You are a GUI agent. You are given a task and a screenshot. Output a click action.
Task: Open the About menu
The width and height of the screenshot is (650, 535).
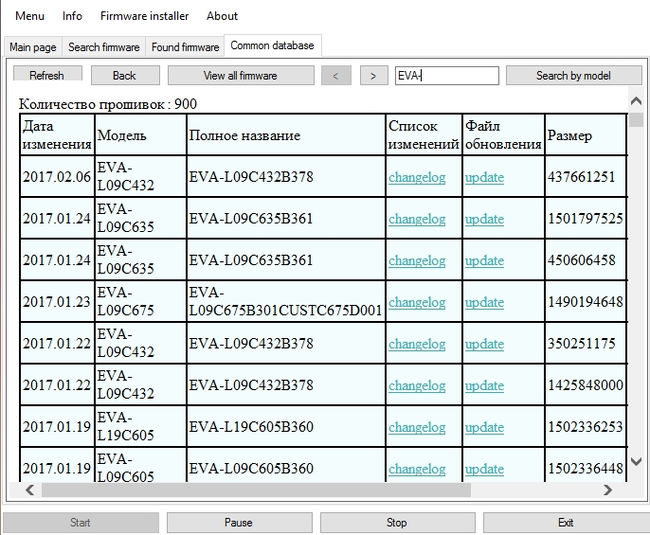pyautogui.click(x=222, y=15)
